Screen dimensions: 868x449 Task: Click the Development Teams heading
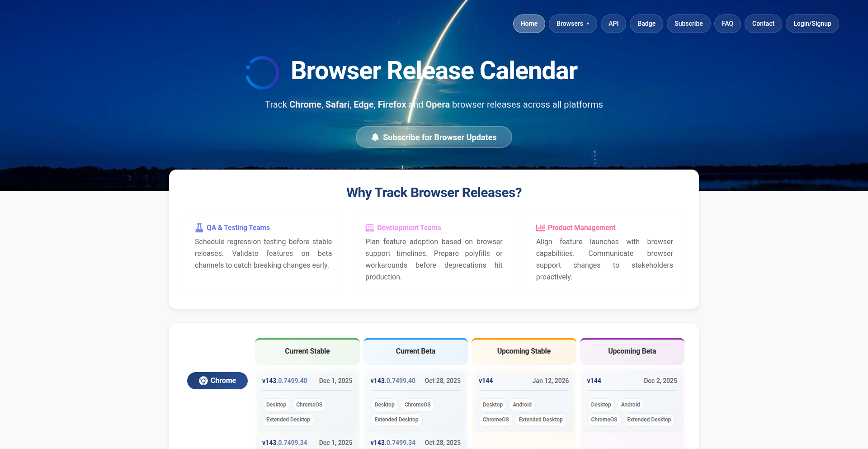click(409, 227)
